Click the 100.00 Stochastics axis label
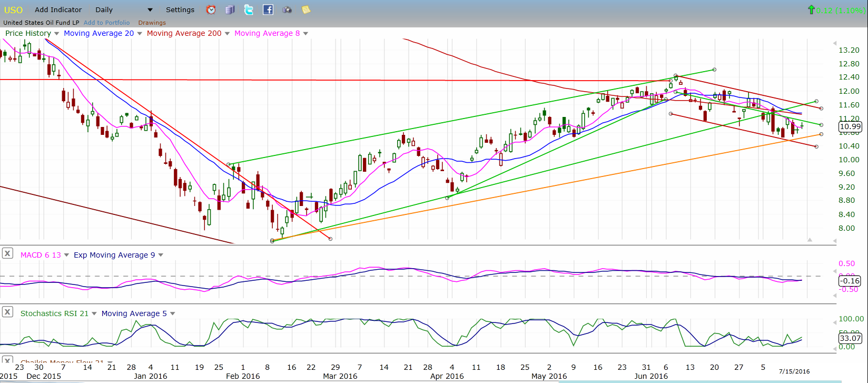868x383 pixels. click(851, 319)
